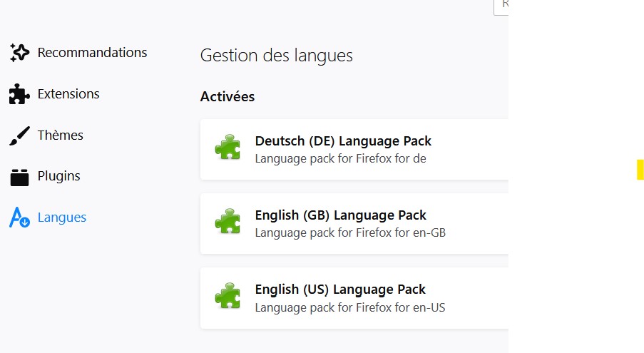Click the Plugins block icon
This screenshot has width=644, height=353.
pyautogui.click(x=19, y=177)
